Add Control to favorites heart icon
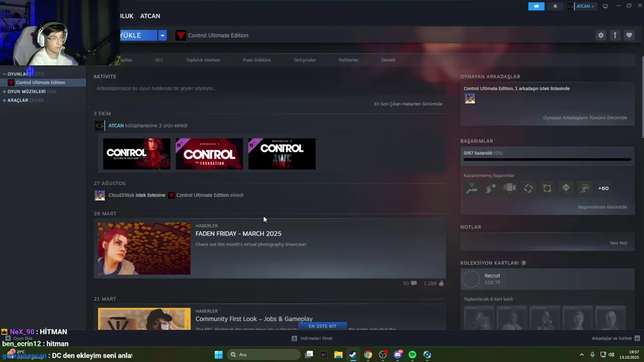 pyautogui.click(x=629, y=35)
